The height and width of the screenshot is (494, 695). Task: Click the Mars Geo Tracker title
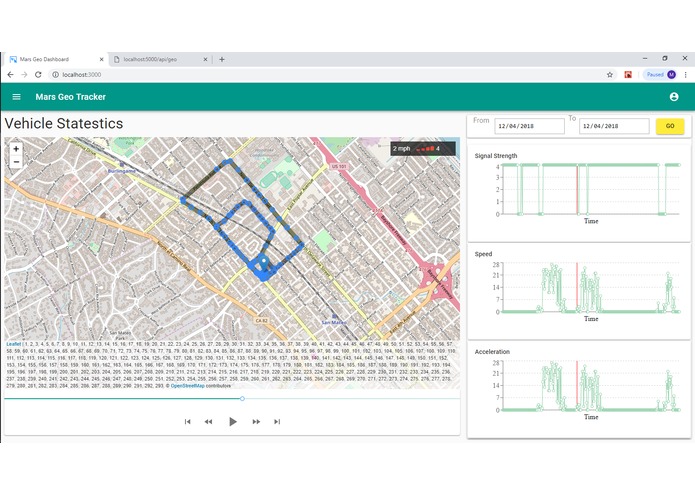70,97
